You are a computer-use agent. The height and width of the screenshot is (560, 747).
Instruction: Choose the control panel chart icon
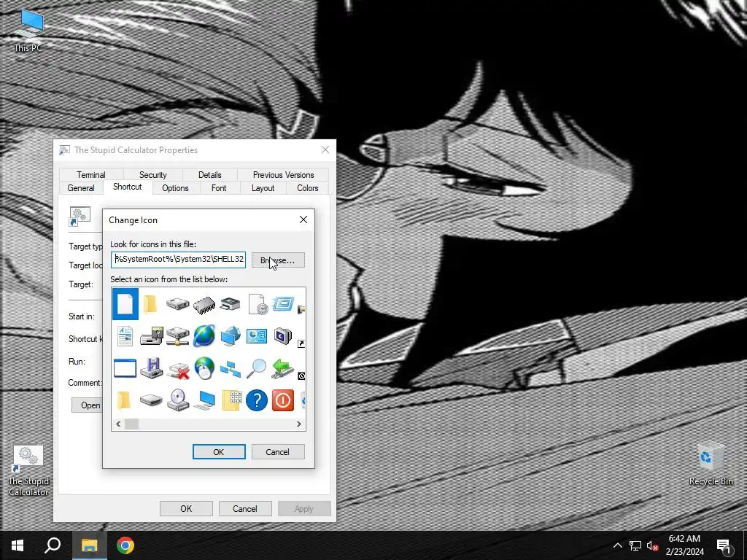[257, 335]
